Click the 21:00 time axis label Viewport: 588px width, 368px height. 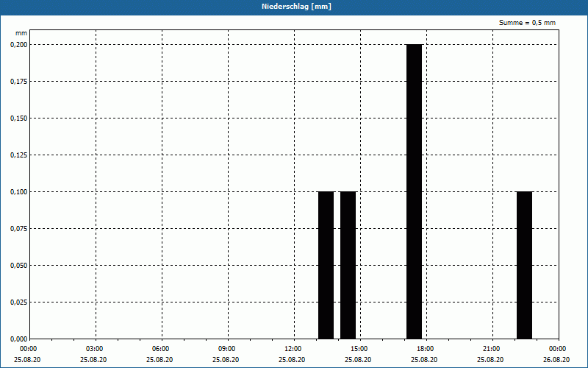[490, 349]
